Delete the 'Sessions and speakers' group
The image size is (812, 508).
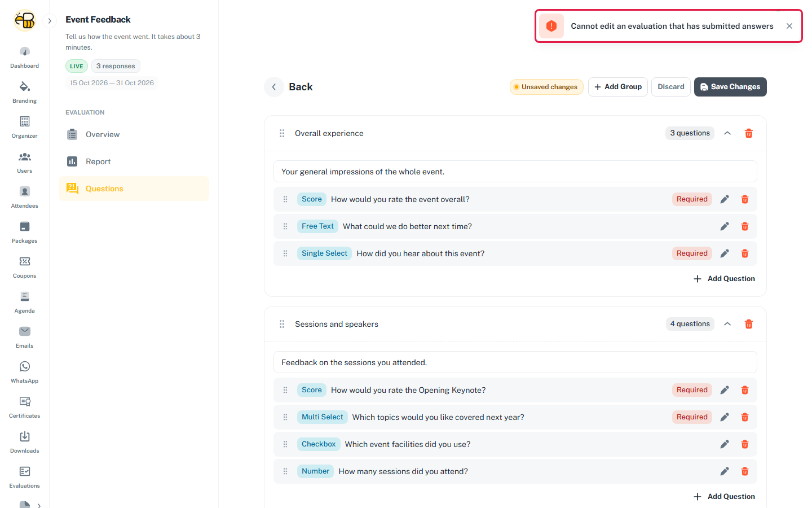tap(749, 324)
